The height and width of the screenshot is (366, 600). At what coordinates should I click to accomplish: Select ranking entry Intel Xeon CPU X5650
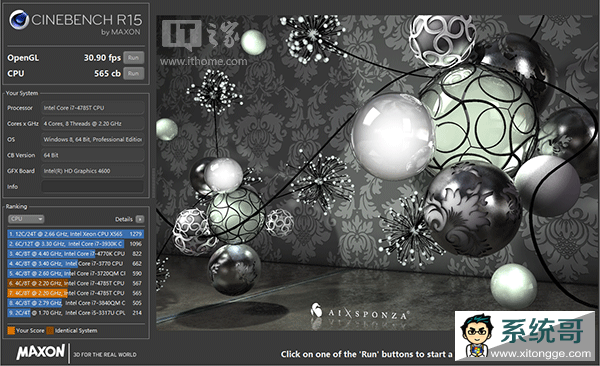[75, 234]
